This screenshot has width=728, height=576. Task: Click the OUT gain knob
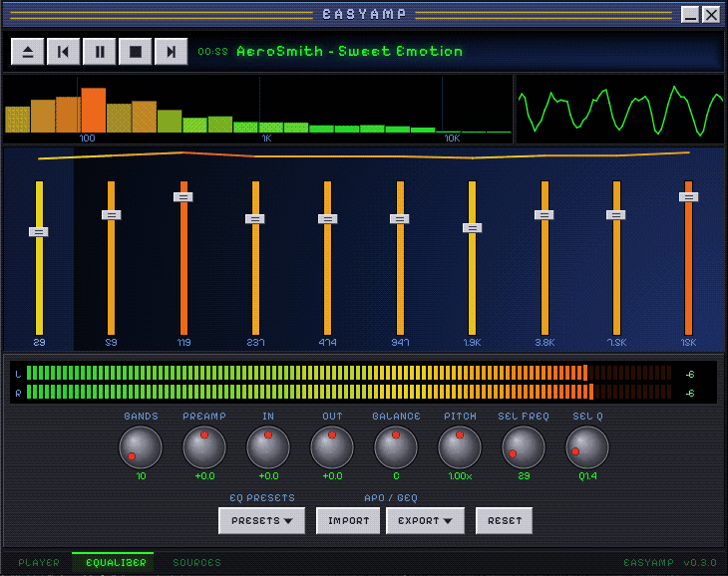pyautogui.click(x=332, y=447)
